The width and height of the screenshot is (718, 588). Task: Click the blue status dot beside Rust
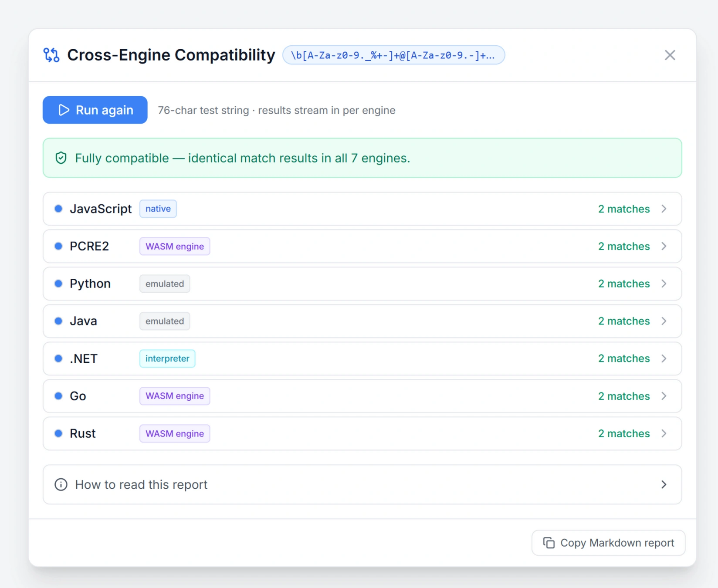click(x=58, y=433)
